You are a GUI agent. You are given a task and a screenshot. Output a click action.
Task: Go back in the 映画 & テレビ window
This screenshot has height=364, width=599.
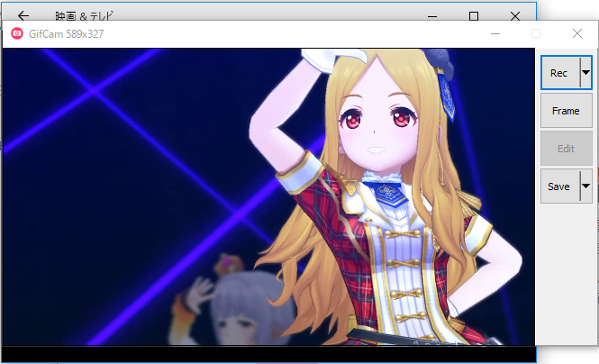pyautogui.click(x=23, y=15)
